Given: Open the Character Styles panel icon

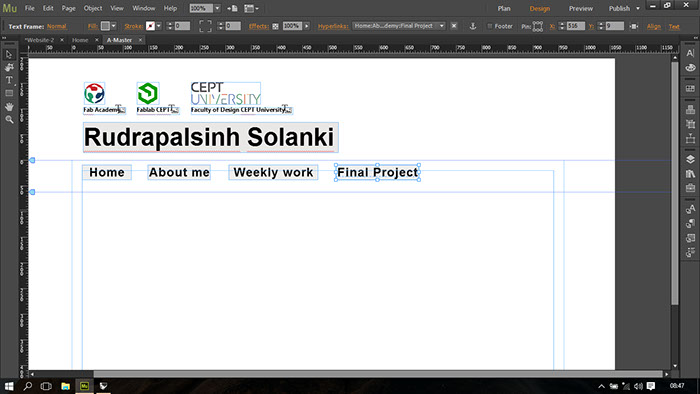Looking at the screenshot, I should 690,209.
